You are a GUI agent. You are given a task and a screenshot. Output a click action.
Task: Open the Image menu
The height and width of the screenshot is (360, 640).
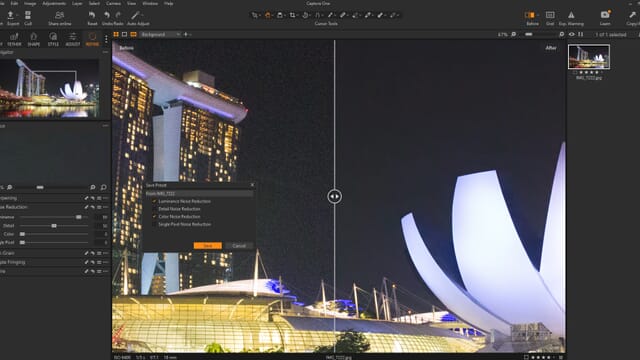30,3
